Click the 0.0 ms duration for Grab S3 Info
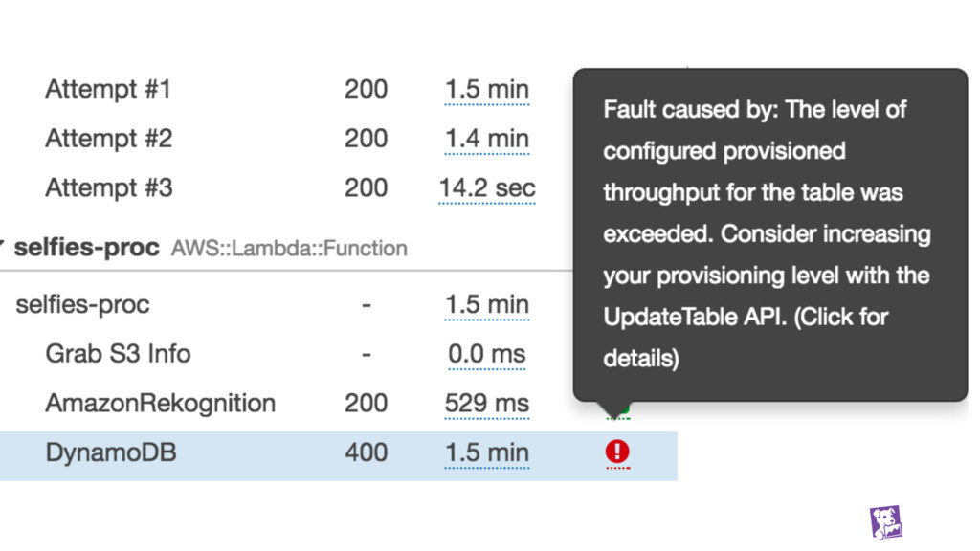 (486, 354)
